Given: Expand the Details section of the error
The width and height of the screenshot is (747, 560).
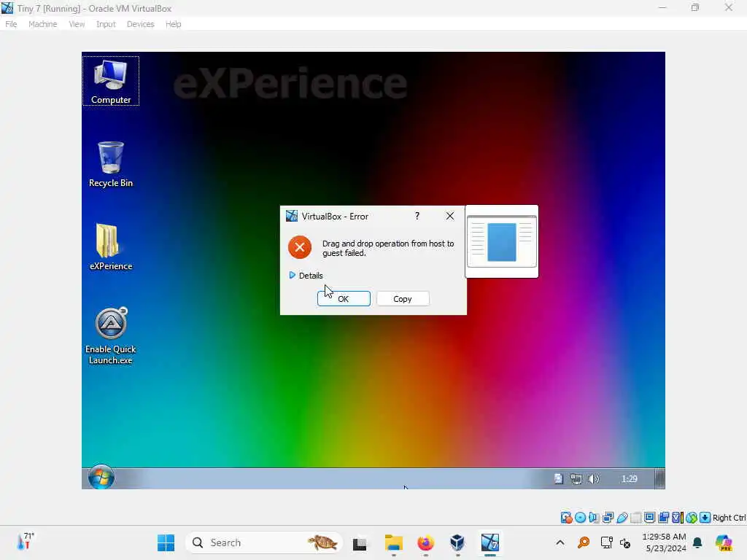Looking at the screenshot, I should (x=306, y=275).
